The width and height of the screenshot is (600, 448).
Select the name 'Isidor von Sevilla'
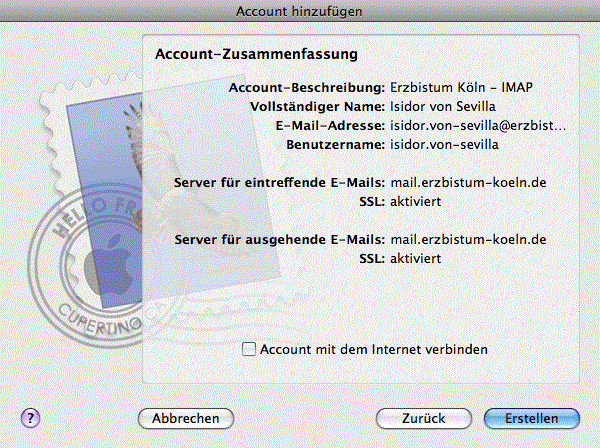pyautogui.click(x=443, y=106)
